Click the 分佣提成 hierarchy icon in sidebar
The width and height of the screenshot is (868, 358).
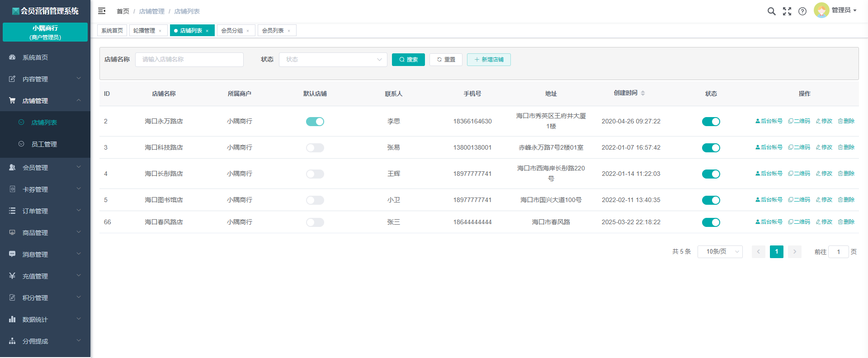tap(12, 341)
